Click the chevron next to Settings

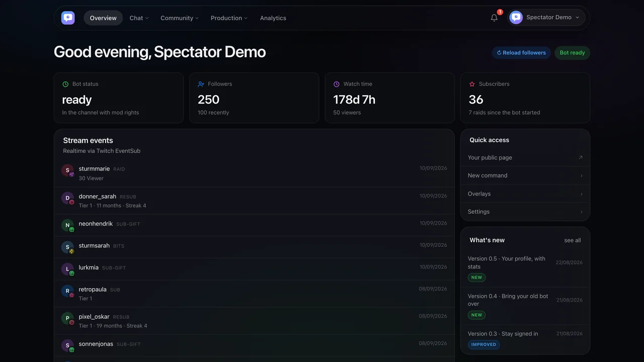pyautogui.click(x=582, y=212)
